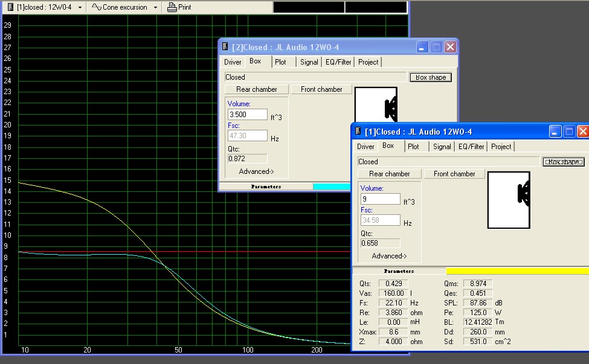The height and width of the screenshot is (364, 589).
Task: Open Signal tab in [1]Closed window
Action: 442,147
